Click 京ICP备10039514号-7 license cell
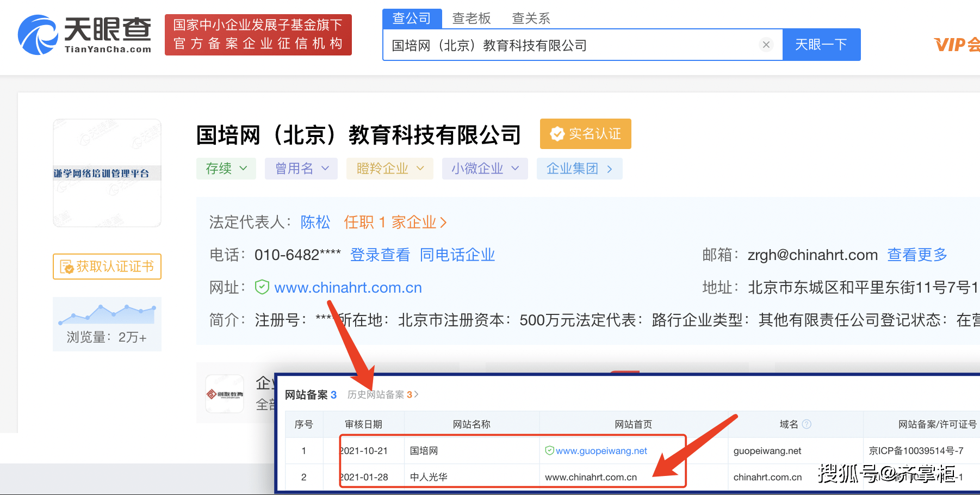The image size is (980, 495). point(916,450)
